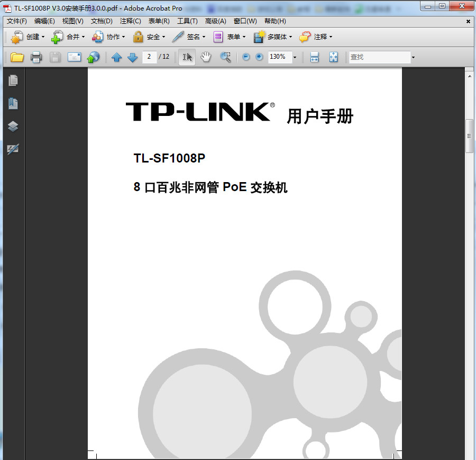Open the 合并 (Combine) toolbar menu
476x460 pixels.
tap(68, 37)
